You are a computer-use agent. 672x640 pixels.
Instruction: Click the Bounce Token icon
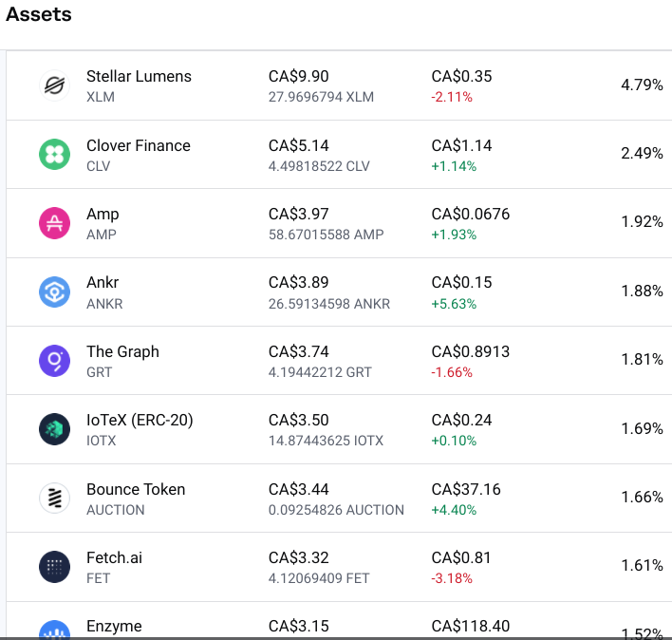coord(54,499)
